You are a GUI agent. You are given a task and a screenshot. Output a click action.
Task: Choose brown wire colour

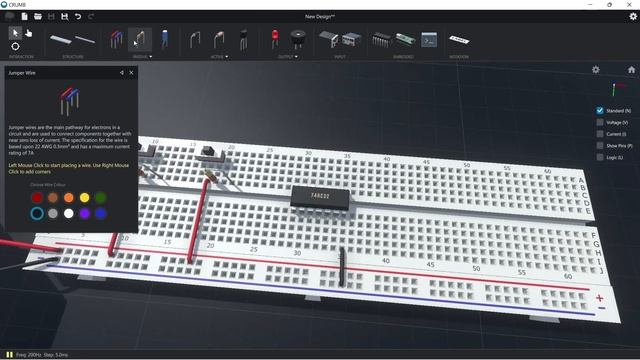[53, 198]
